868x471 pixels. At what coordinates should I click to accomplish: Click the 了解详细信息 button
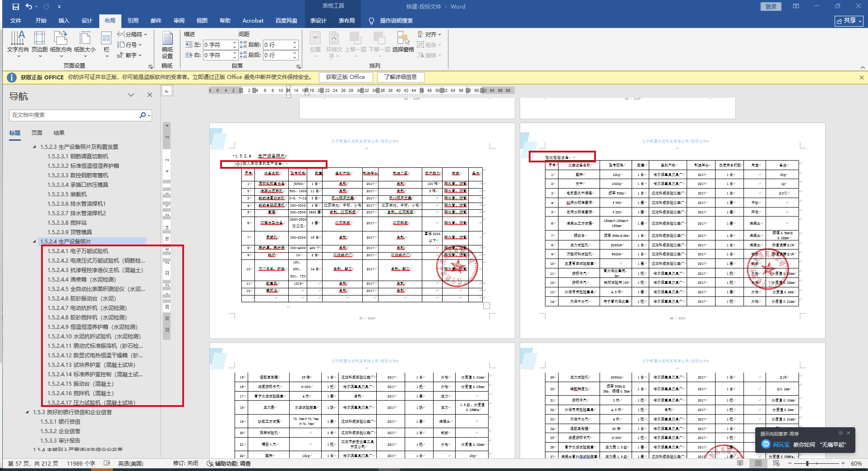coord(401,77)
